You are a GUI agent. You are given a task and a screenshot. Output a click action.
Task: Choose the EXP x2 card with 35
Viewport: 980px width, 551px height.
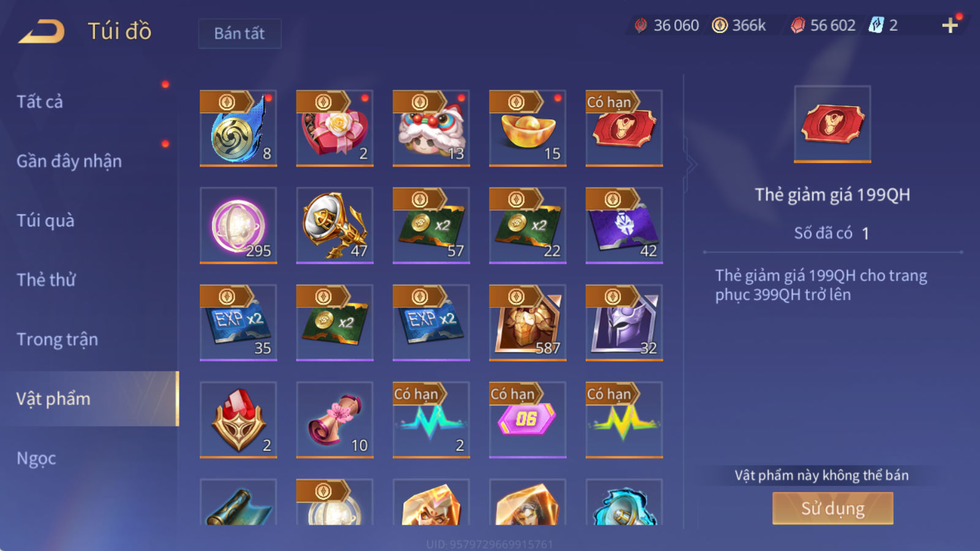(x=238, y=323)
